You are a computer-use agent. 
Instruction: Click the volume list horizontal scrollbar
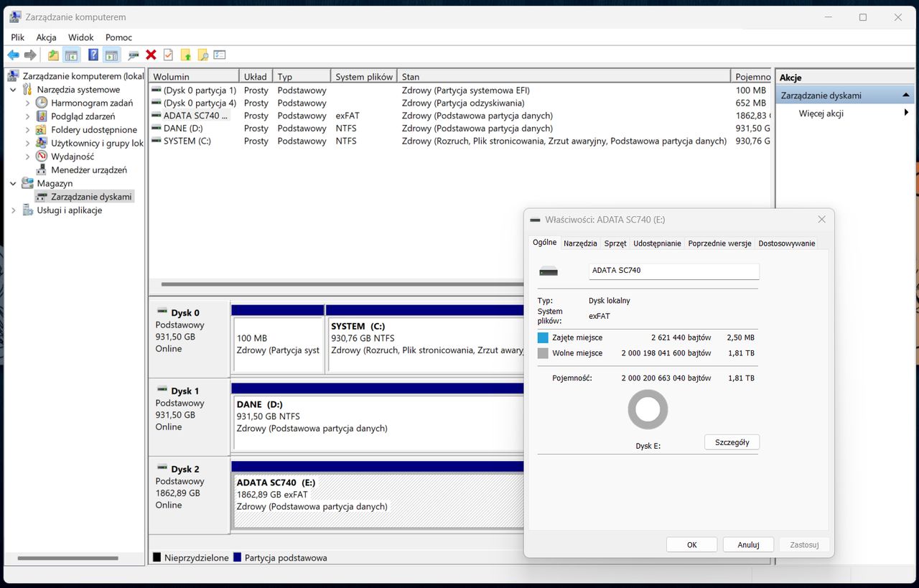tap(342, 284)
